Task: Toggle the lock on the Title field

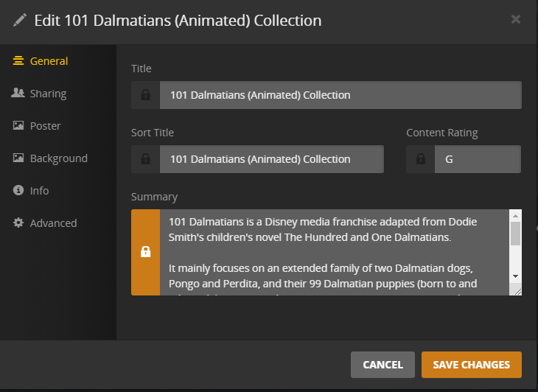Action: [145, 95]
